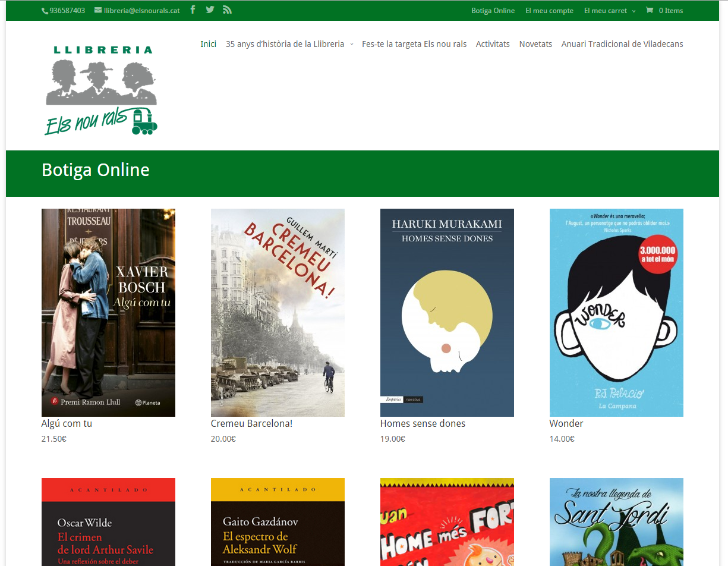This screenshot has height=566, width=728.
Task: Open the Sant Jordi legend book cover
Action: coord(616,522)
